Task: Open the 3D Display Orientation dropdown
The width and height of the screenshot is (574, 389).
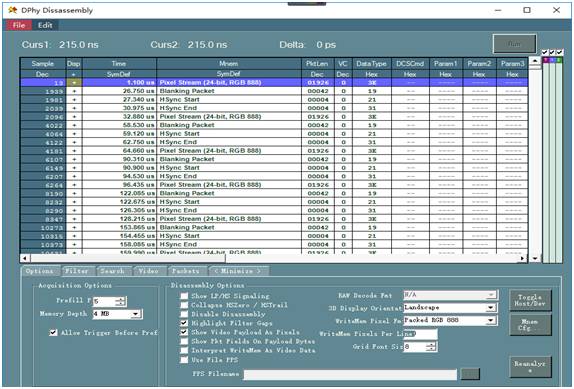Action: 491,308
